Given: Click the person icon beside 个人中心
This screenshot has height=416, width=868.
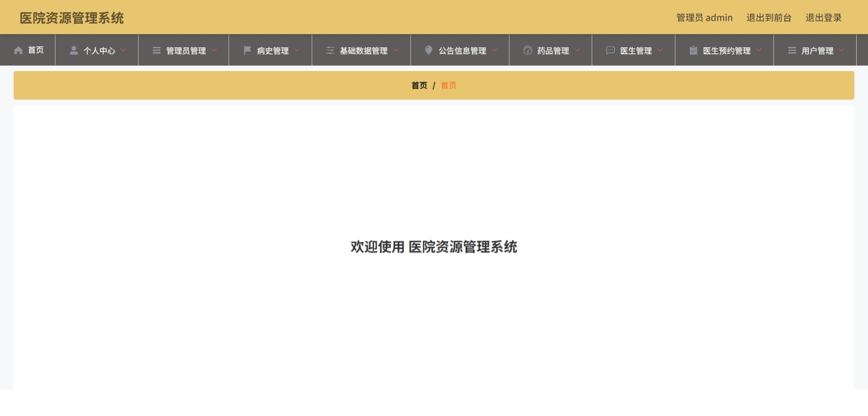Looking at the screenshot, I should pos(74,50).
